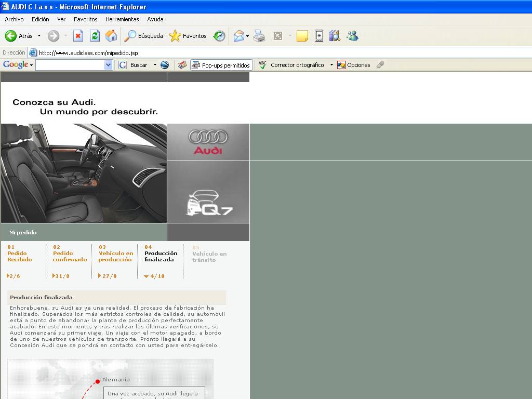Click the Alemania map label

pos(116,379)
